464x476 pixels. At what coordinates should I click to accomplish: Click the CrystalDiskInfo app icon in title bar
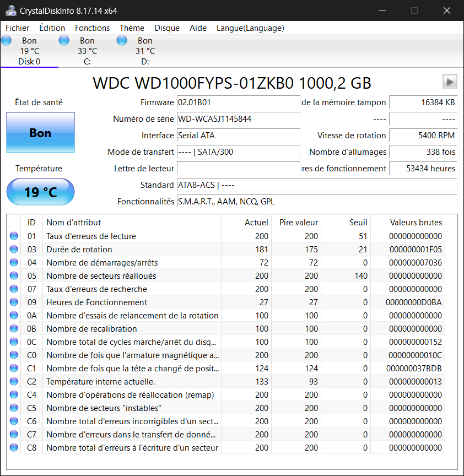pyautogui.click(x=10, y=10)
